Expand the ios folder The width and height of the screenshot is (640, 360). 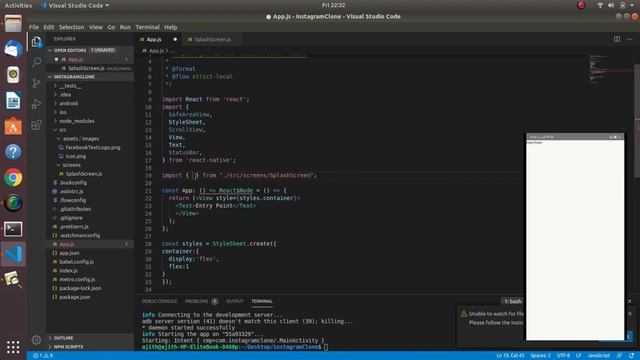coord(63,112)
